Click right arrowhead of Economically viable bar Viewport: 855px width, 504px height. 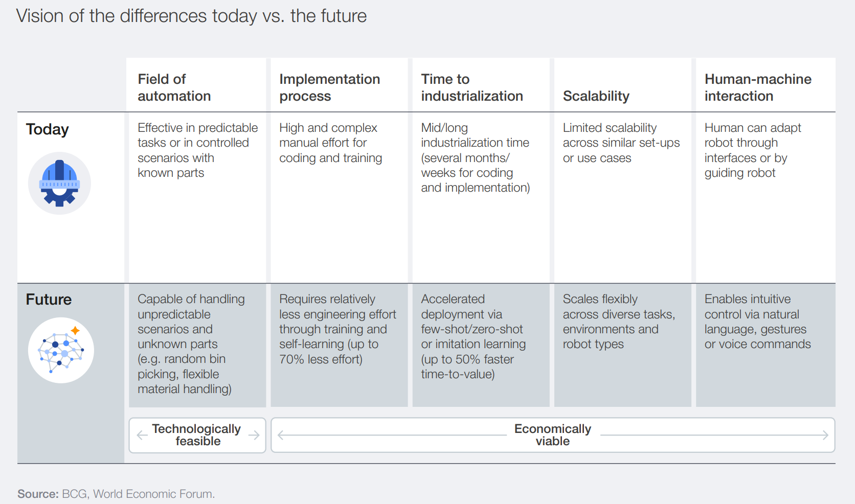[x=825, y=435]
